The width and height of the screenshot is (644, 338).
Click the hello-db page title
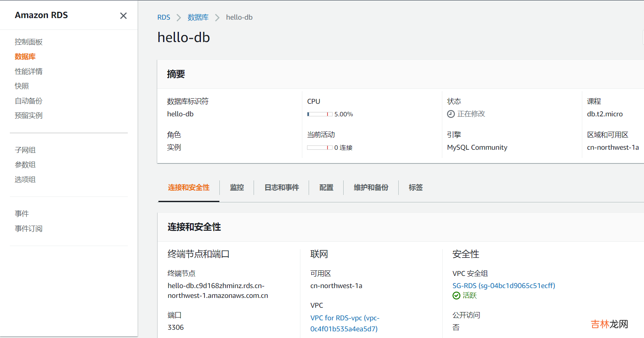pos(184,37)
